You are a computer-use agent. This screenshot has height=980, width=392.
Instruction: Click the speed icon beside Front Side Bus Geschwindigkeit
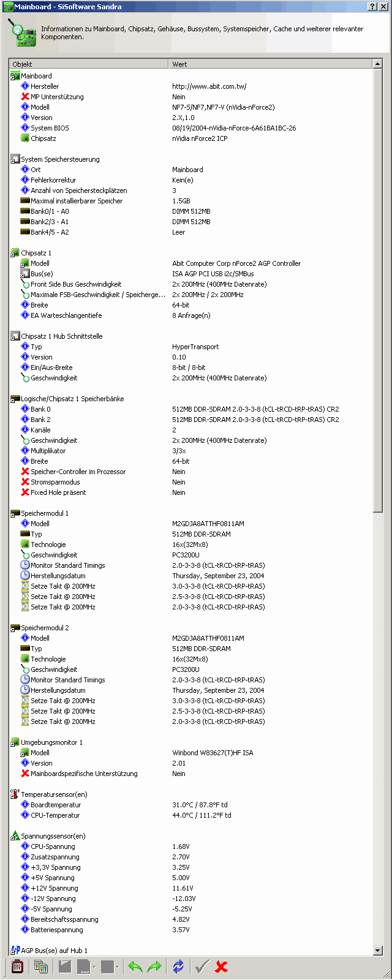point(25,284)
